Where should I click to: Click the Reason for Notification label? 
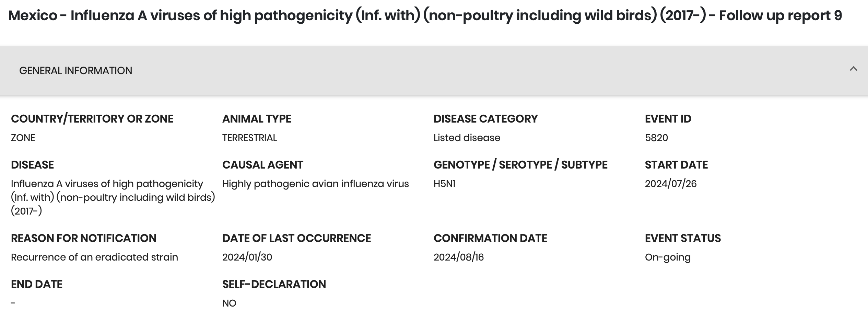(x=83, y=238)
